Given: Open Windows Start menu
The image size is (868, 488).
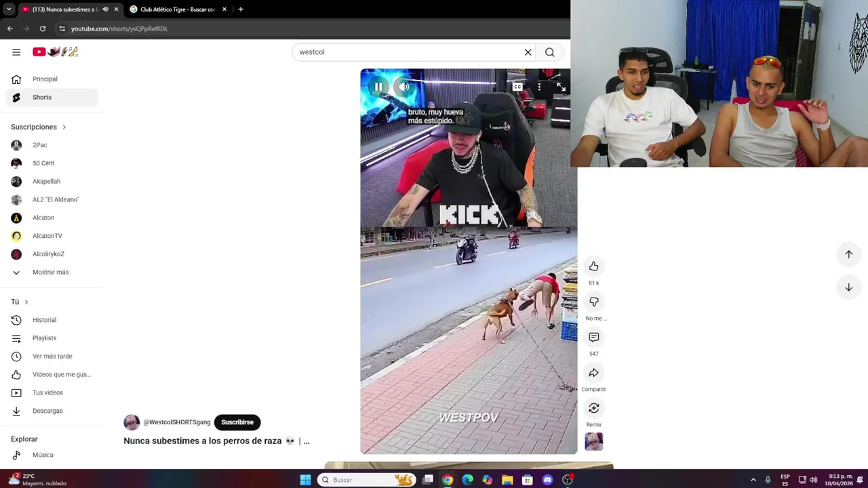Looking at the screenshot, I should [305, 480].
